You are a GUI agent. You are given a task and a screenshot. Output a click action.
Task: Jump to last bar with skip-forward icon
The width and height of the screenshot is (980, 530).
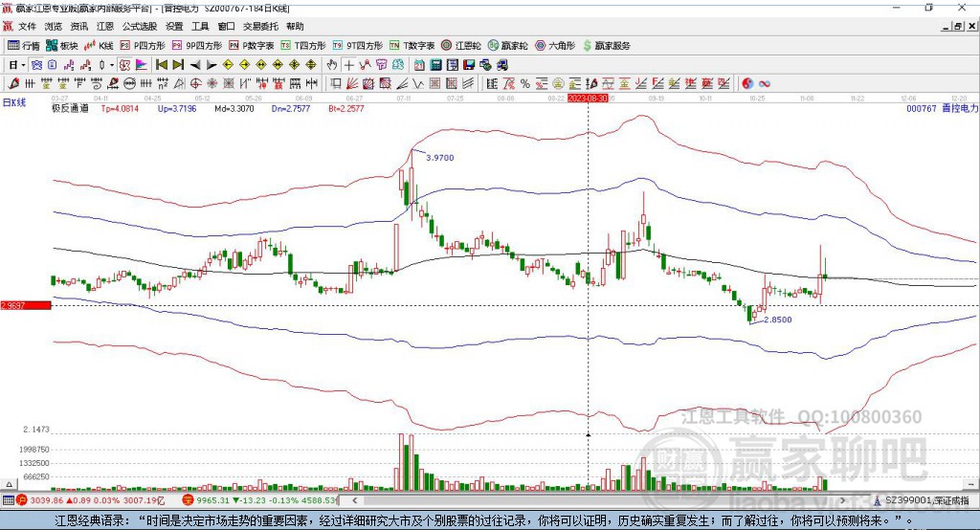click(x=178, y=65)
